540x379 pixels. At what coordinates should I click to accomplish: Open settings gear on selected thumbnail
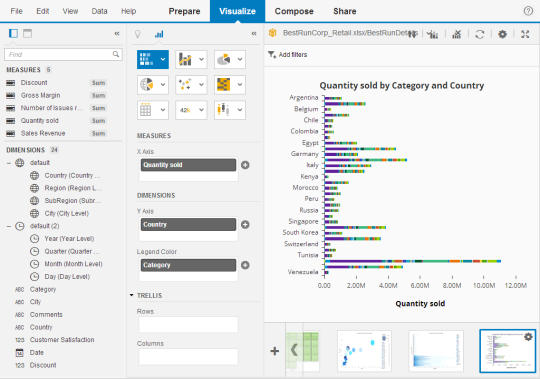[528, 337]
